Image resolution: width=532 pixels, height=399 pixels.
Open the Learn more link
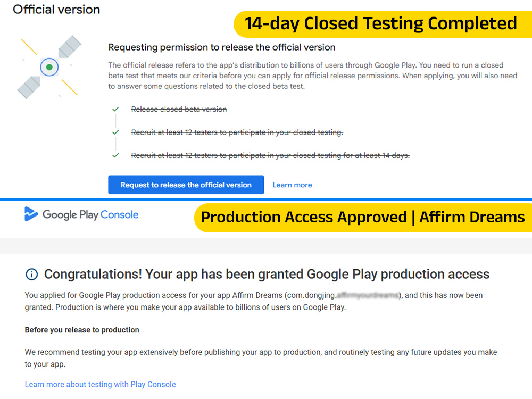click(x=292, y=185)
